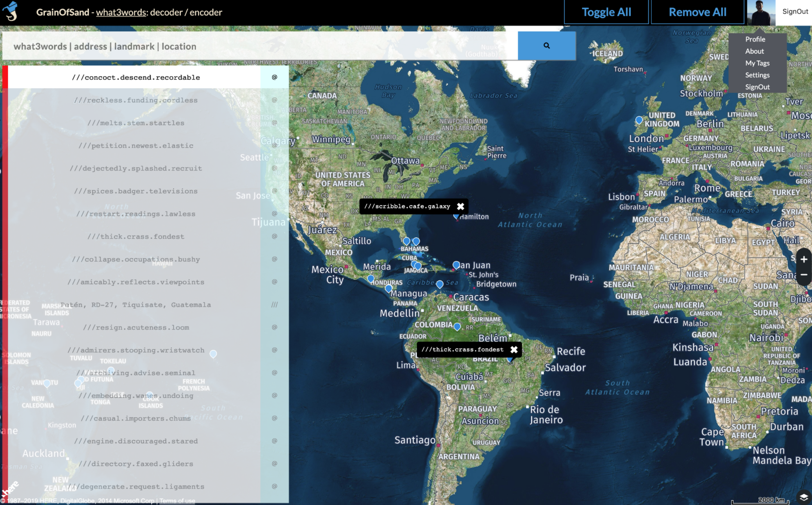Click the United Kingdom map pin
The image size is (812, 505).
(639, 120)
